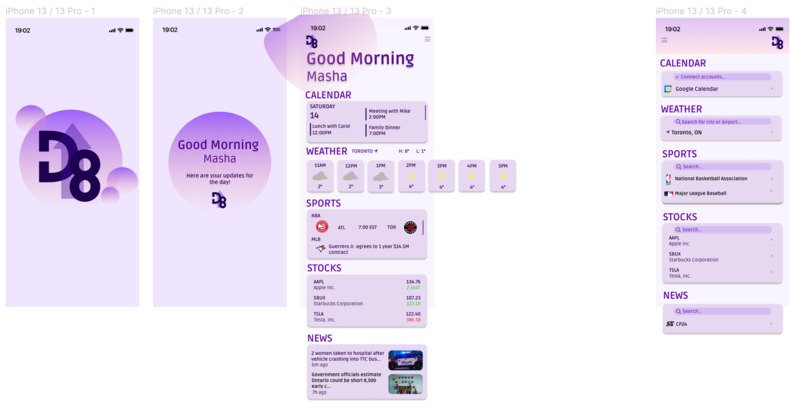Expand the Google Calendar row arrow
This screenshot has width=806, height=415.
pos(772,89)
